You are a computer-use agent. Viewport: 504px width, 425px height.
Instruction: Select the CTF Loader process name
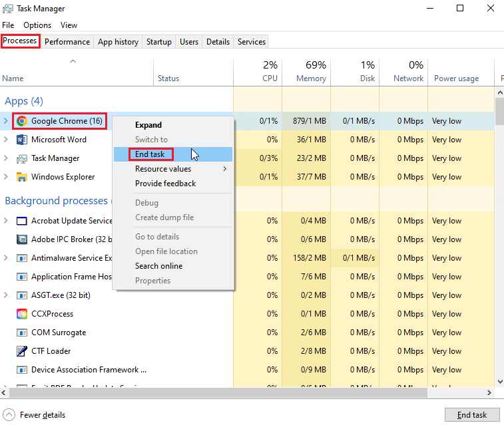[51, 351]
